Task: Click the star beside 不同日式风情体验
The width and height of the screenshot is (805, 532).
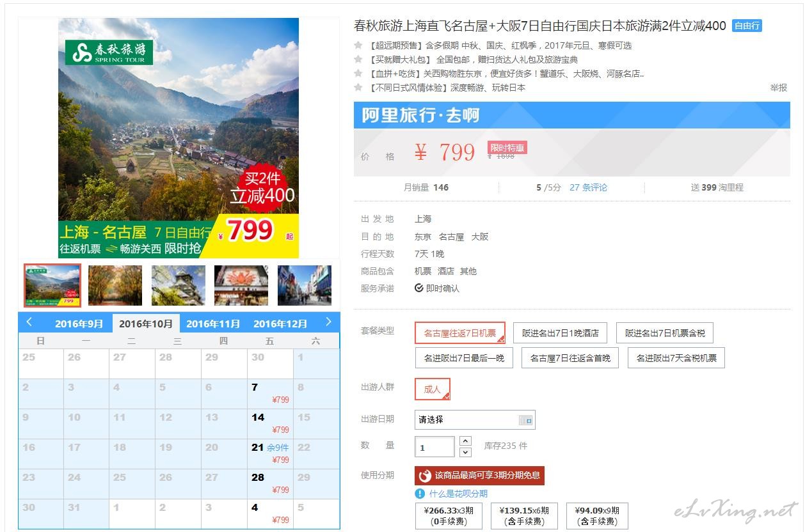Action: point(358,88)
